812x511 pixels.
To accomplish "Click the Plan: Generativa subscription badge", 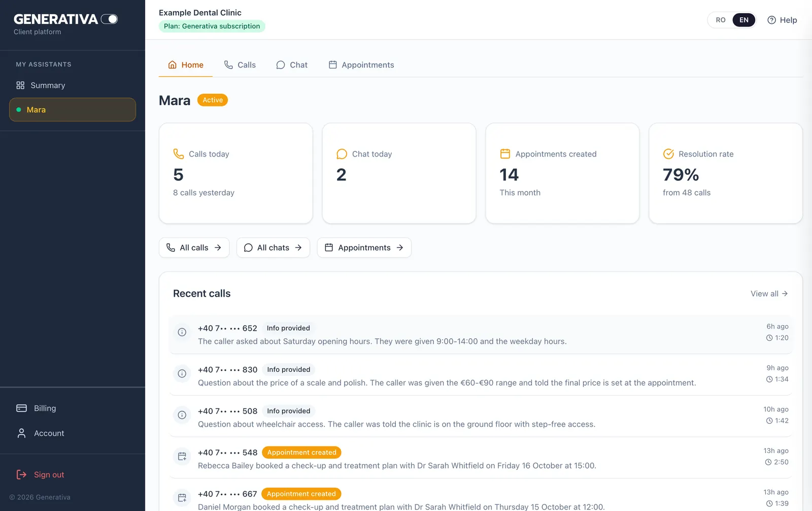I will [212, 26].
